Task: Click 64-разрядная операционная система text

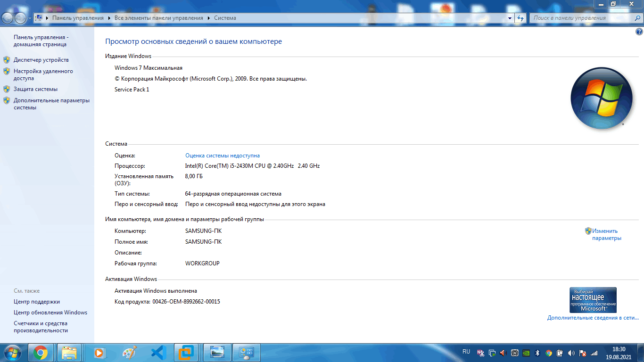Action: (x=233, y=194)
